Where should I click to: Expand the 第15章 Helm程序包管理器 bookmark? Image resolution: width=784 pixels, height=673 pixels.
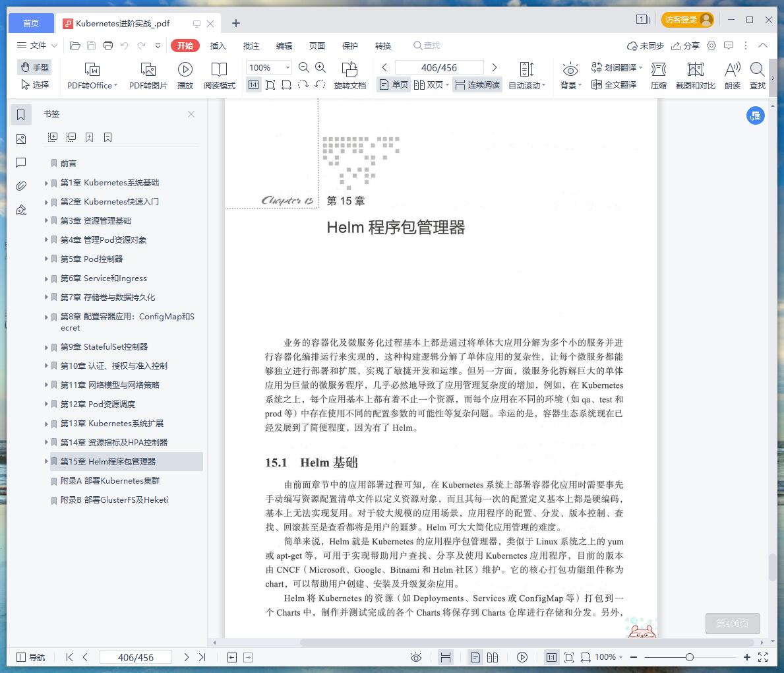[x=46, y=461]
